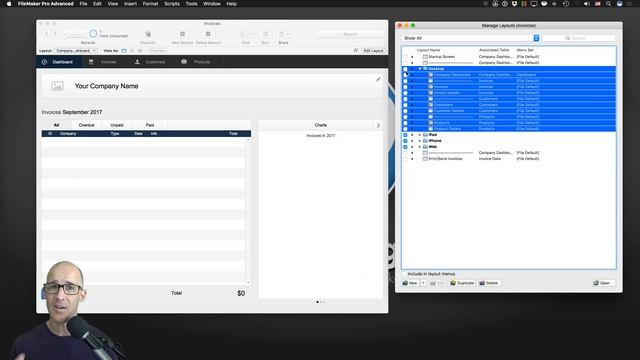Click the Share toolbar icon
The height and width of the screenshot is (360, 640).
pos(281,34)
